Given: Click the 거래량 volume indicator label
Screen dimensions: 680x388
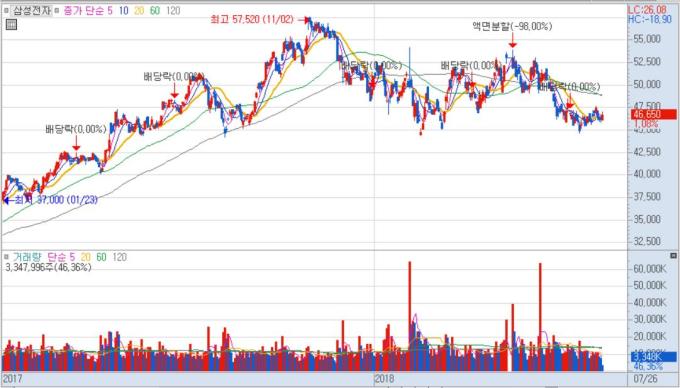Looking at the screenshot, I should click(27, 257).
